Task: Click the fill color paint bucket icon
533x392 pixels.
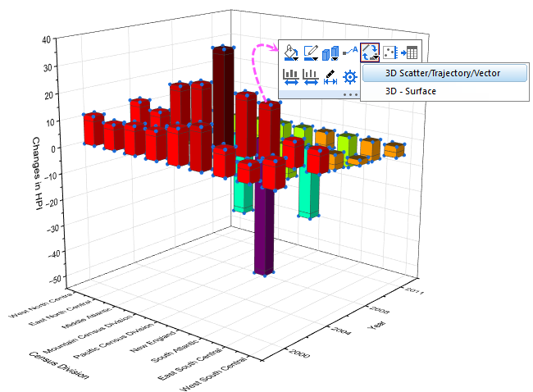Action: pyautogui.click(x=290, y=52)
